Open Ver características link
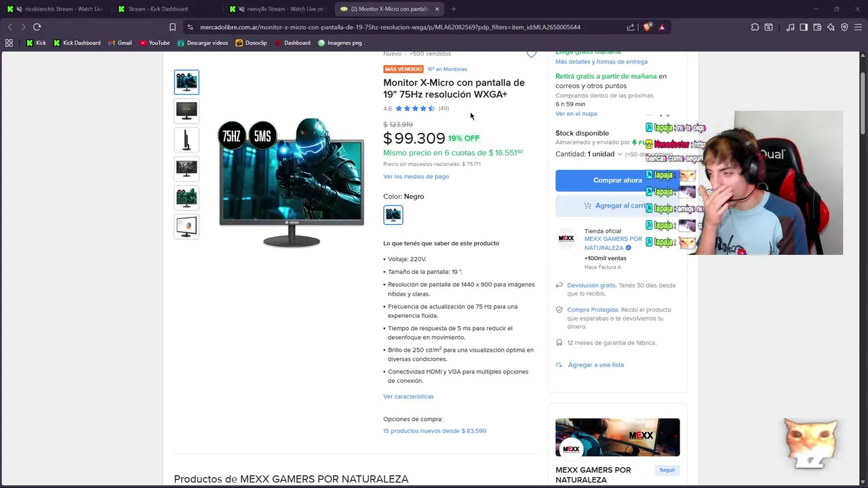Viewport: 868px width, 488px height. [x=408, y=396]
